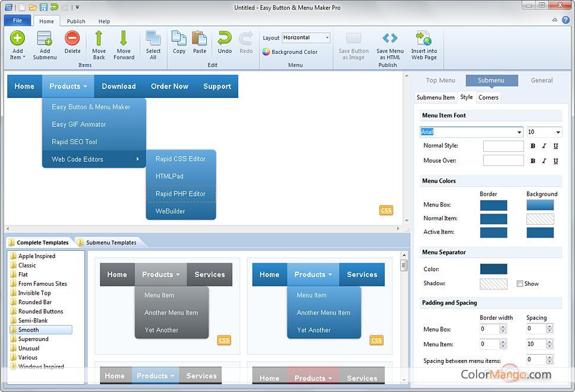Select the Apple Inspired template folder

(x=37, y=256)
